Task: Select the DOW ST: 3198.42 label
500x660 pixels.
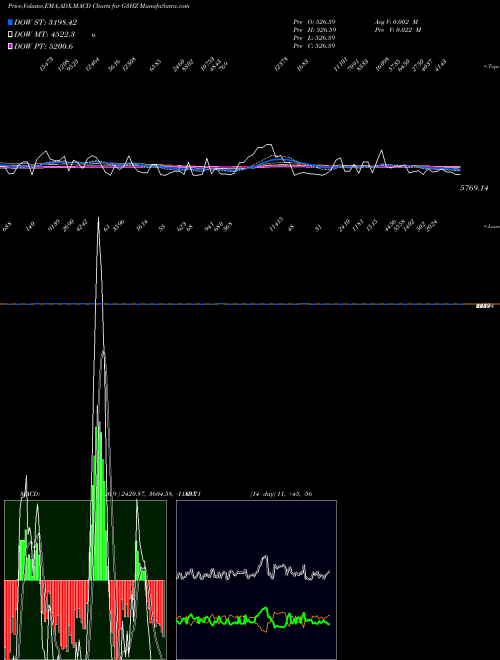Action: click(x=45, y=22)
